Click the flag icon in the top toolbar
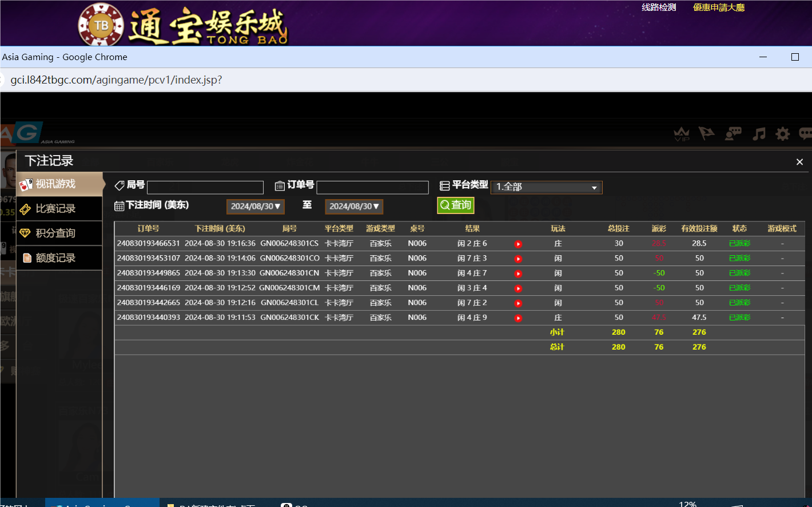Viewport: 812px width, 507px height. 707,134
